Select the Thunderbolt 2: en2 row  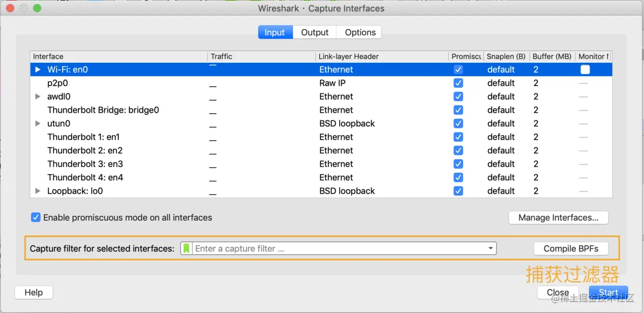321,151
